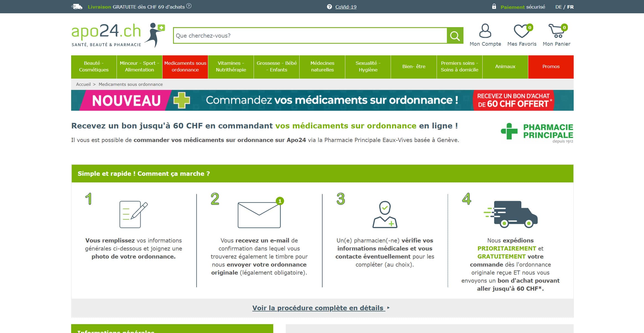Open Animaux menu
The width and height of the screenshot is (644, 333).
[505, 67]
